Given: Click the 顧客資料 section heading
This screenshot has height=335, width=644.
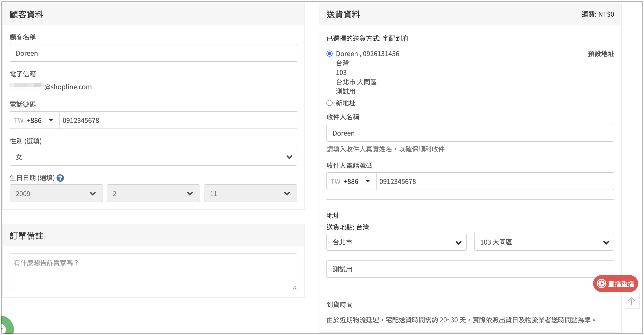Looking at the screenshot, I should click(26, 15).
